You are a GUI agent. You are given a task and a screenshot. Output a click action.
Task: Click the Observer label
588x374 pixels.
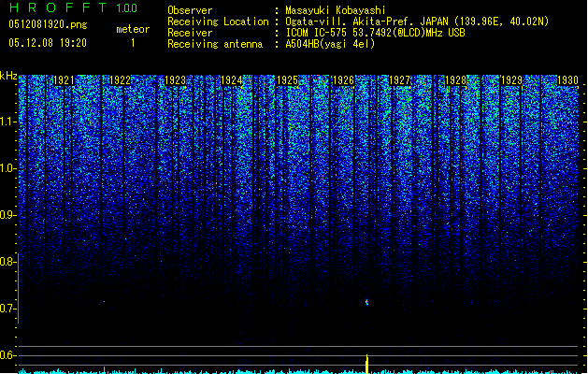tap(190, 10)
